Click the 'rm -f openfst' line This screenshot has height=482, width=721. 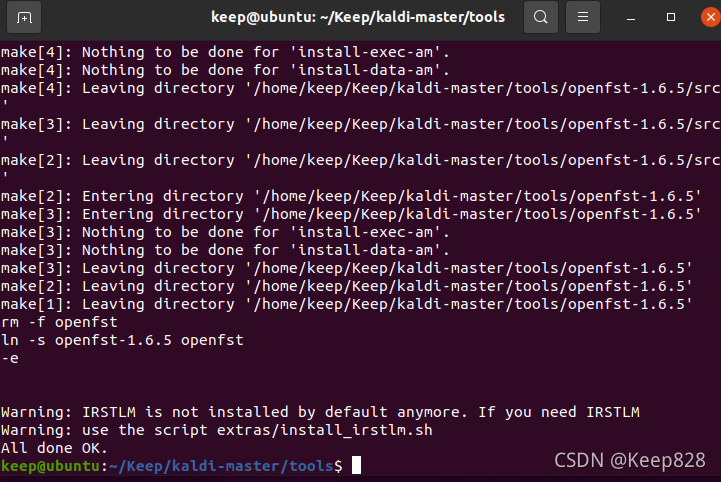coord(59,322)
